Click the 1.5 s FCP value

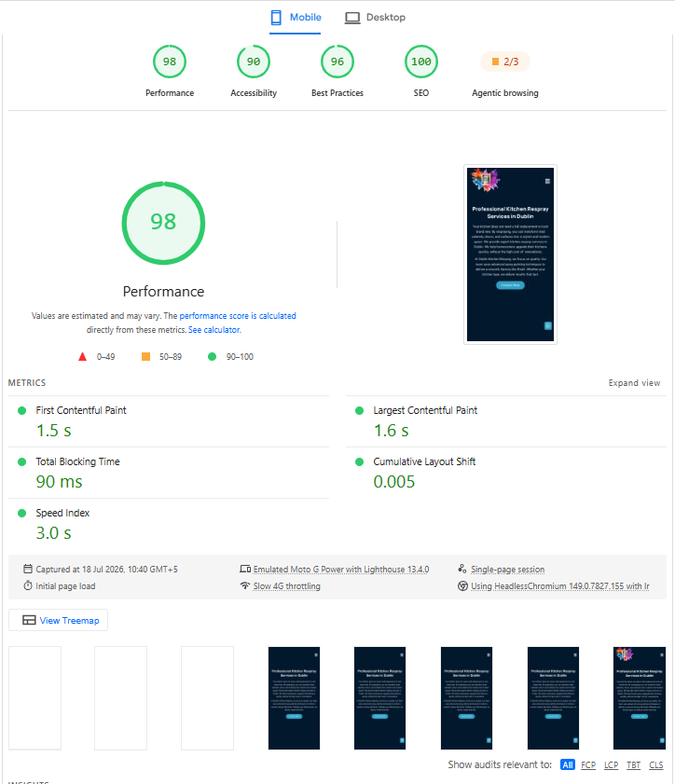pos(53,431)
